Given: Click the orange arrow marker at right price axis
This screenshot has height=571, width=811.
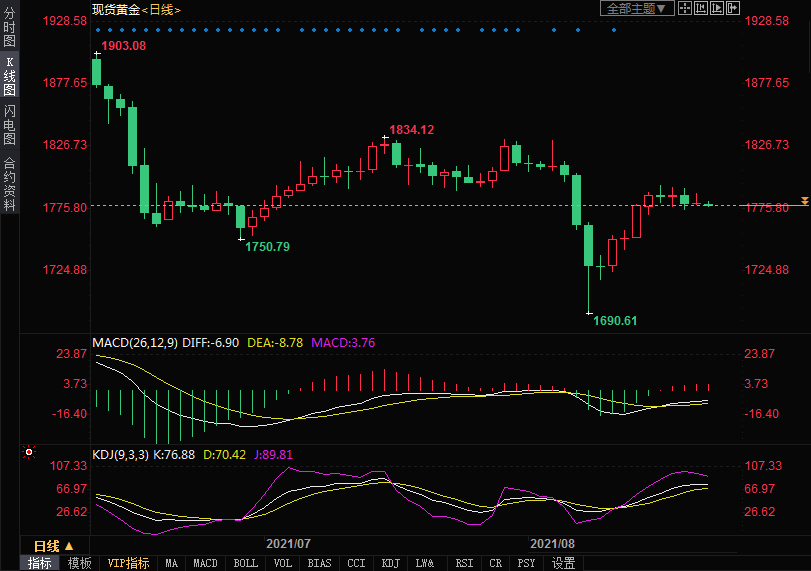Looking at the screenshot, I should click(804, 202).
